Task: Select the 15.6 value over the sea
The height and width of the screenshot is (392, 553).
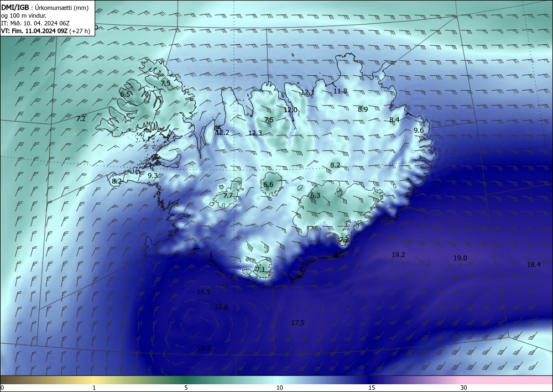Action: point(221,307)
